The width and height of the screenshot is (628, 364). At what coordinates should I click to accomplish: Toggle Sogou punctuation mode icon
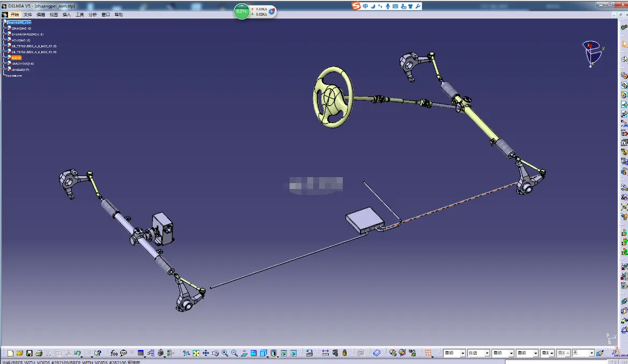click(380, 6)
